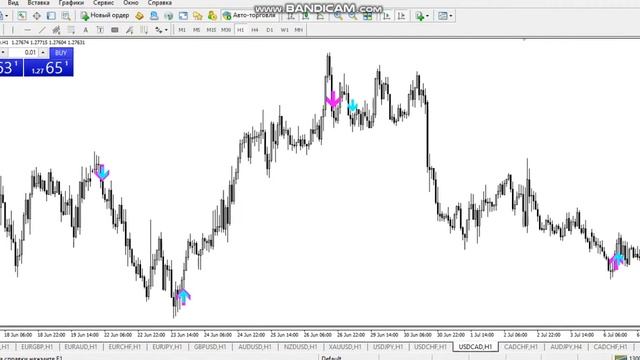Switch to GBPUSD,H1 chart tab
Screen dimensions: 640x360
(x=210, y=347)
